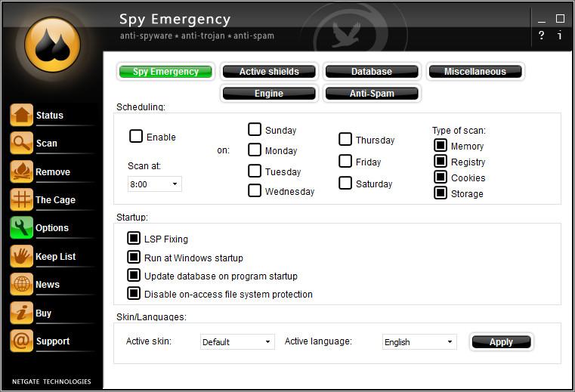The width and height of the screenshot is (575, 392).
Task: Click the green wrench Options icon
Action: point(22,227)
